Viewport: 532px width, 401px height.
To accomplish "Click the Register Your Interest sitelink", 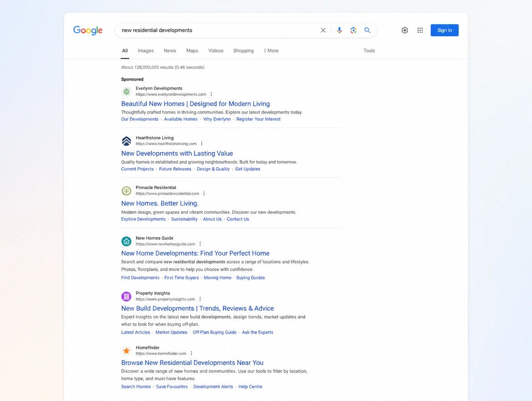I will [259, 119].
